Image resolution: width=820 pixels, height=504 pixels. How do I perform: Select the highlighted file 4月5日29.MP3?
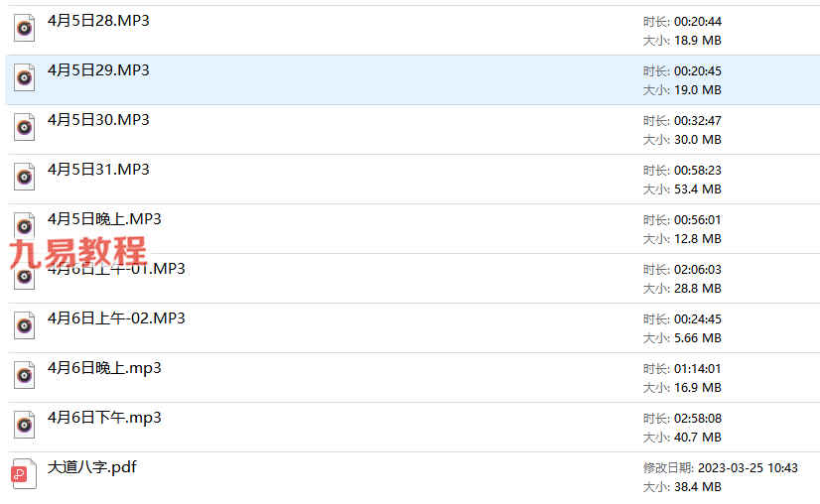coord(98,70)
